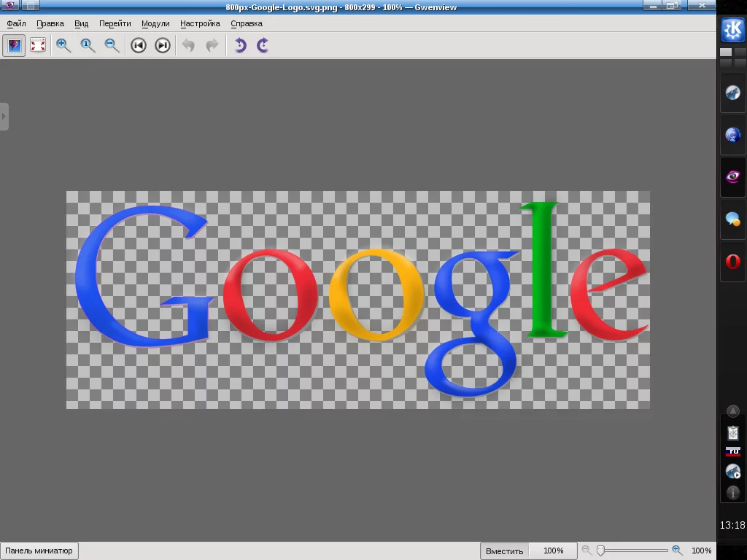Image resolution: width=747 pixels, height=560 pixels.
Task: Open the Справка menu
Action: [x=247, y=23]
